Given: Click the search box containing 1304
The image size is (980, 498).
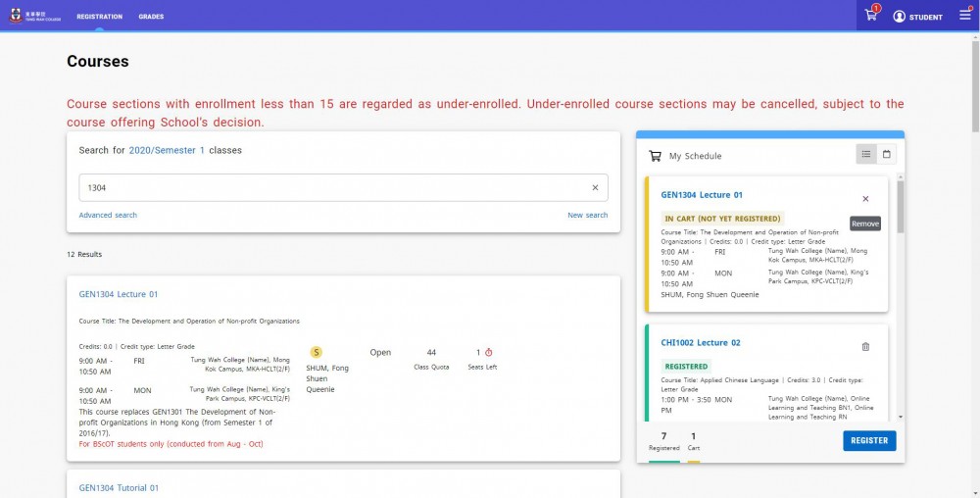Looking at the screenshot, I should pyautogui.click(x=343, y=187).
